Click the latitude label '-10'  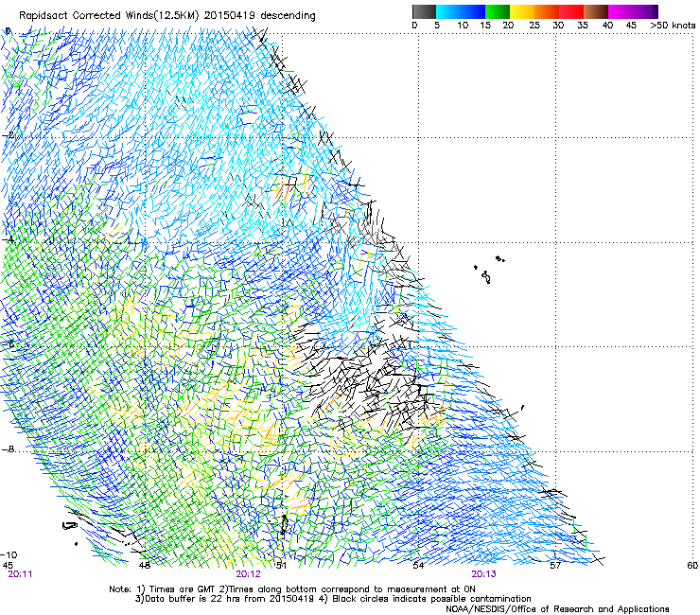click(x=9, y=554)
